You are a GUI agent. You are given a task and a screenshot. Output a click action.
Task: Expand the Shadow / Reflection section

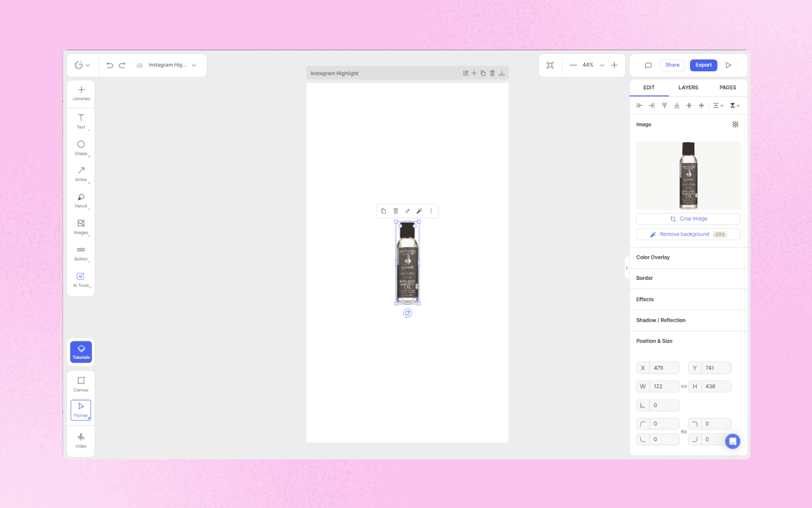click(660, 320)
